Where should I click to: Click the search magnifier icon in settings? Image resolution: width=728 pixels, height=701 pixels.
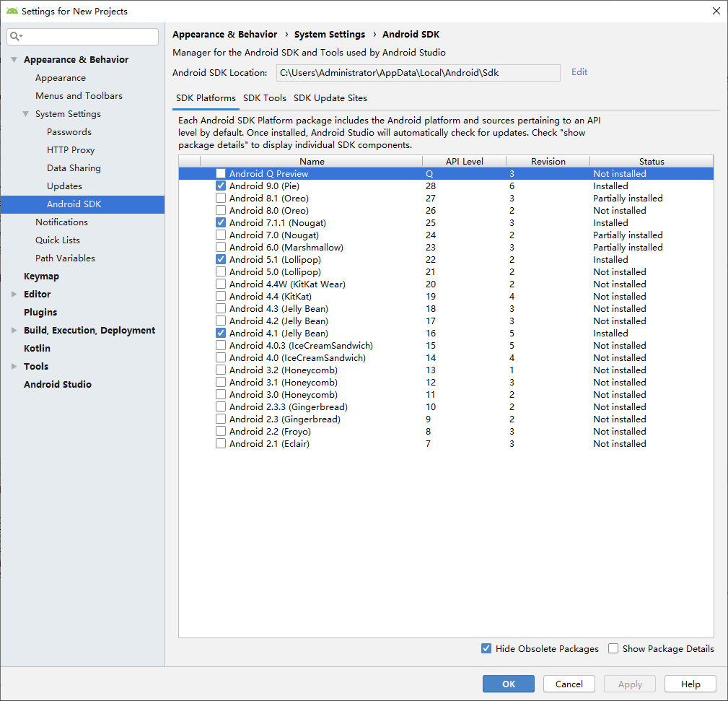[14, 36]
